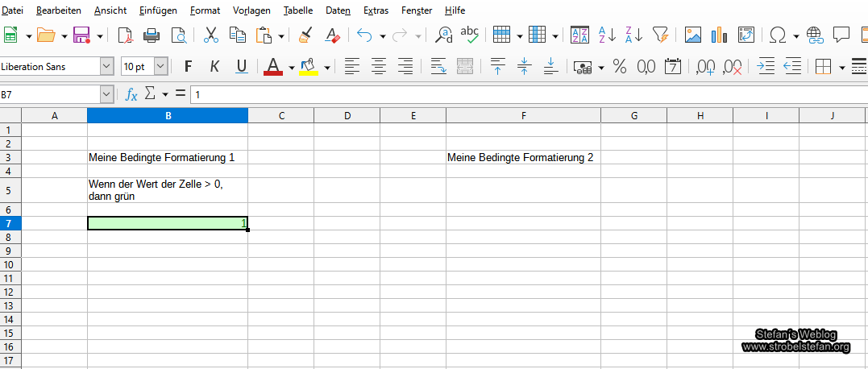The width and height of the screenshot is (868, 369).
Task: Align cell text left
Action: tap(352, 67)
